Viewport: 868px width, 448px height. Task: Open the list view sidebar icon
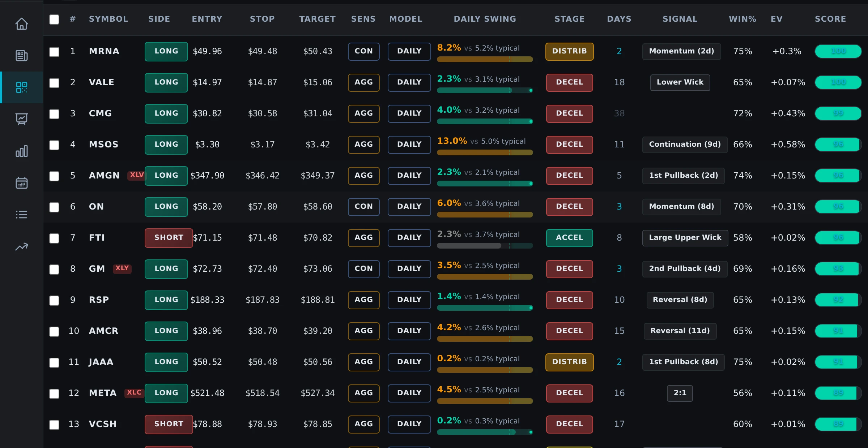[x=22, y=215]
